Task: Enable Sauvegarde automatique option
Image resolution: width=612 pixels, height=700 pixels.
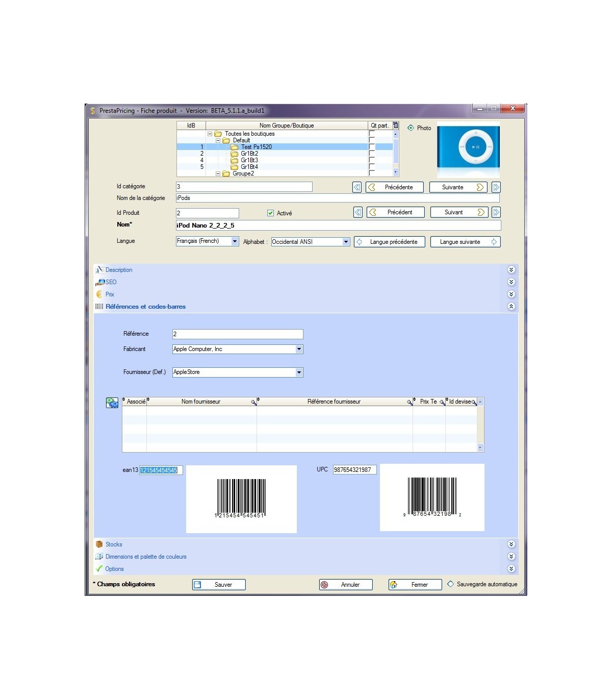Action: point(450,584)
